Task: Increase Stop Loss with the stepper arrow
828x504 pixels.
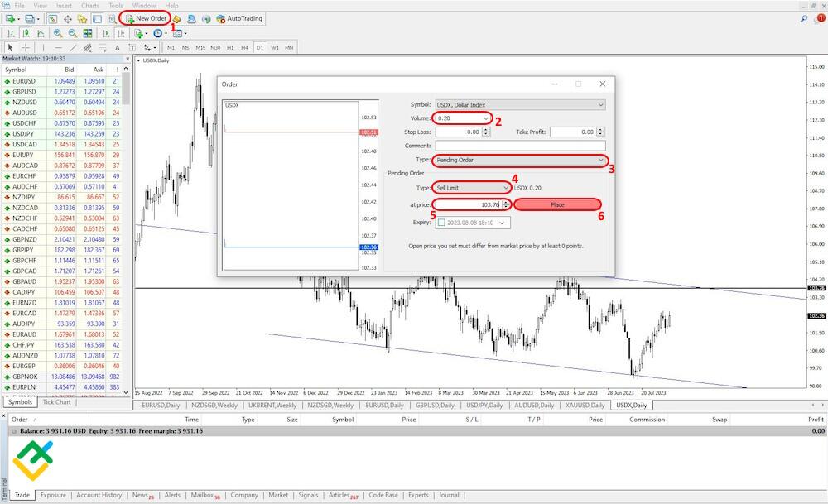Action: [486, 130]
